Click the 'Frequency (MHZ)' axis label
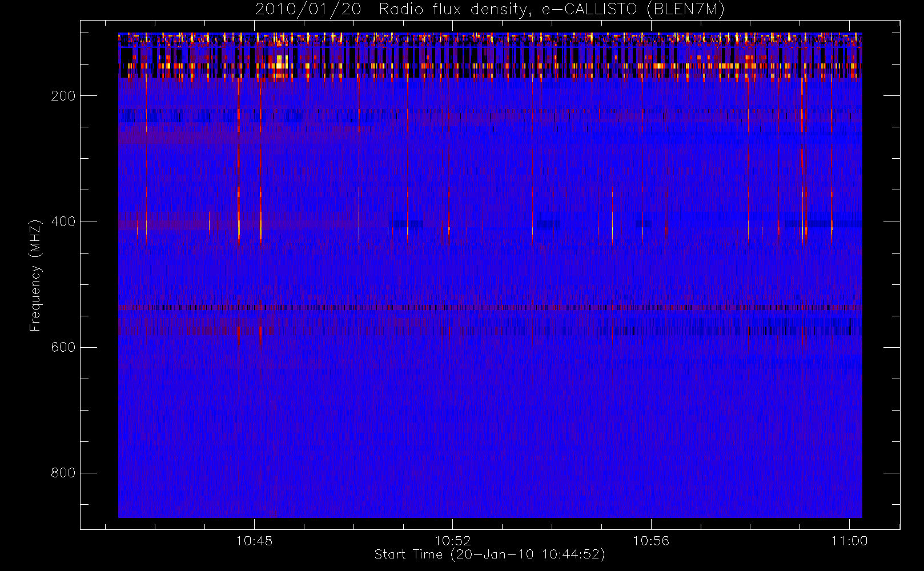The height and width of the screenshot is (571, 924). pos(35,275)
